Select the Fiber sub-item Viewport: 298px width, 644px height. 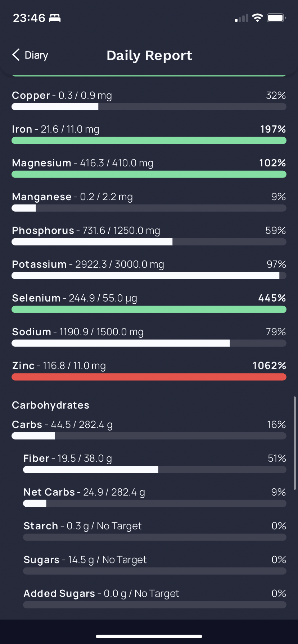155,463
